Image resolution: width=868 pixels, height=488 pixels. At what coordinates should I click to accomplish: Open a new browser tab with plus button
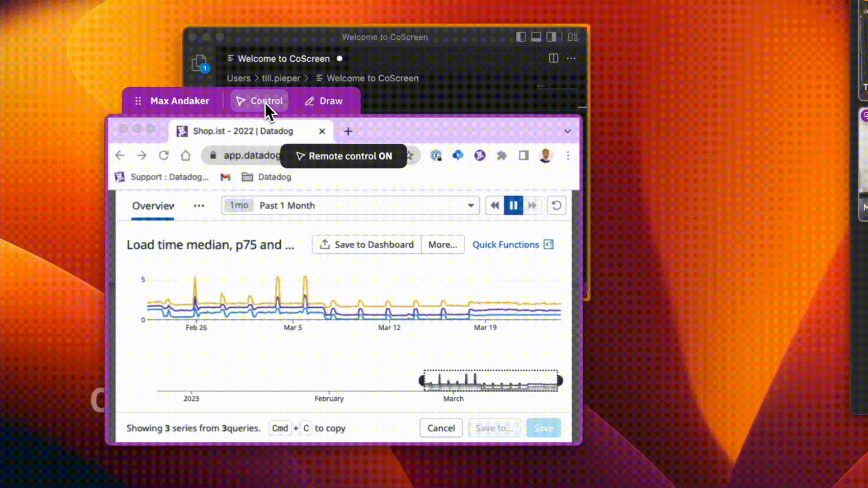coord(348,131)
